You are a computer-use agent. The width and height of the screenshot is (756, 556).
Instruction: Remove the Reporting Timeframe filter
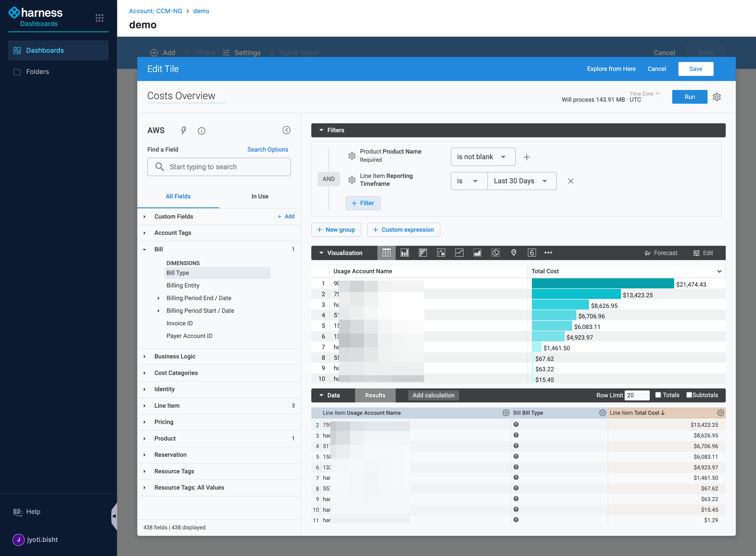571,181
